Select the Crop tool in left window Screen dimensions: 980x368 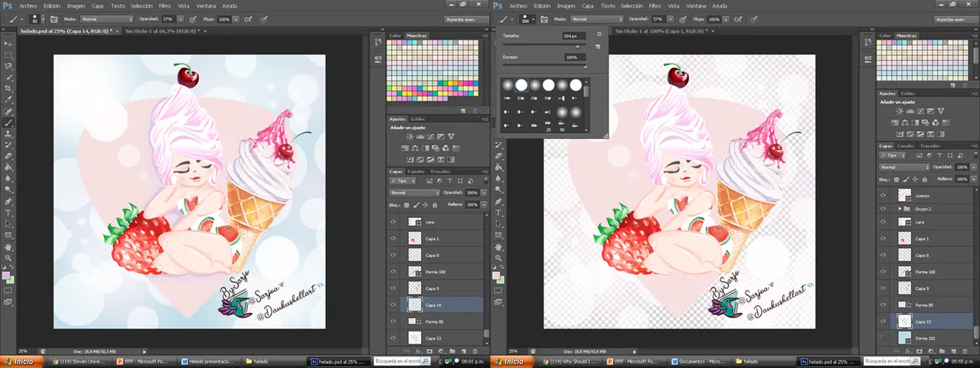click(x=9, y=89)
